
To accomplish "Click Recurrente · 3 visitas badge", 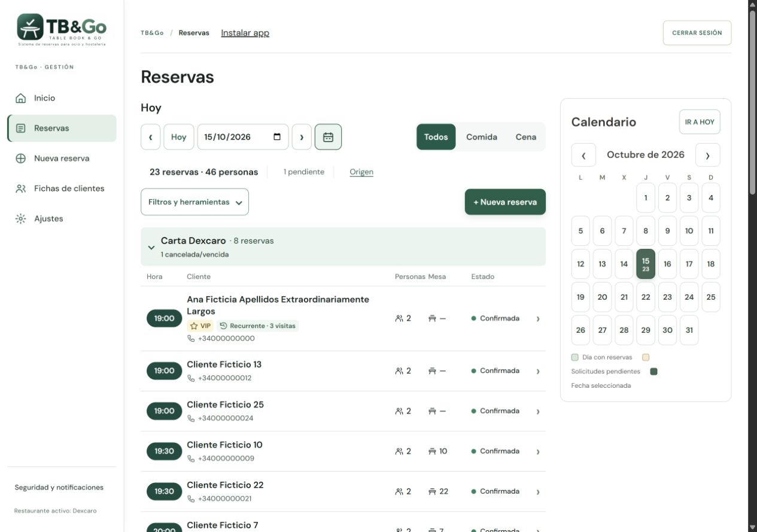I will click(257, 326).
